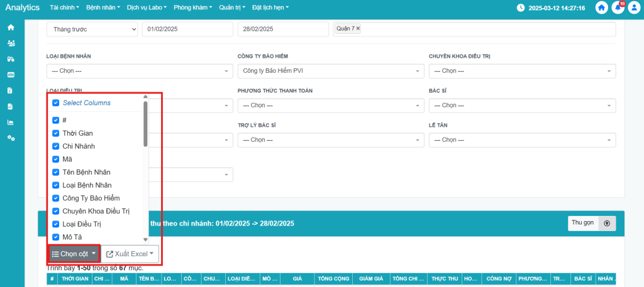Expand the Tháng trước period dropdown
Image resolution: width=644 pixels, height=287 pixels.
click(x=92, y=30)
